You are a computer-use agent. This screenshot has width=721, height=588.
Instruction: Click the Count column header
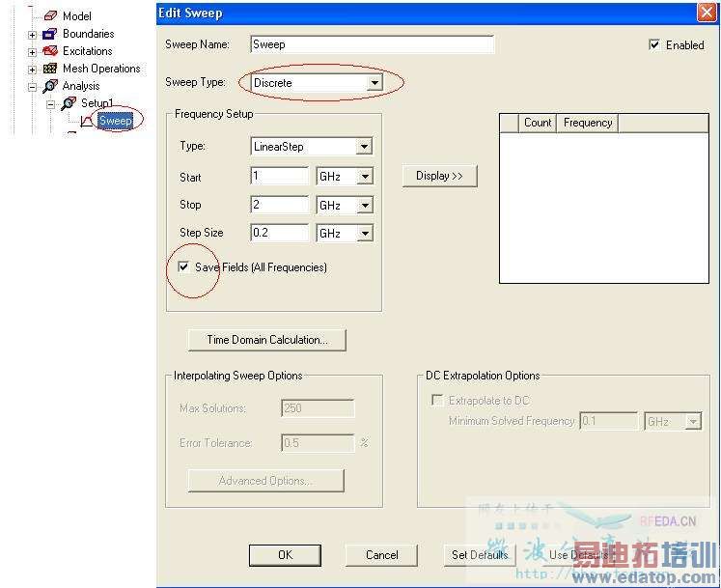pos(538,123)
